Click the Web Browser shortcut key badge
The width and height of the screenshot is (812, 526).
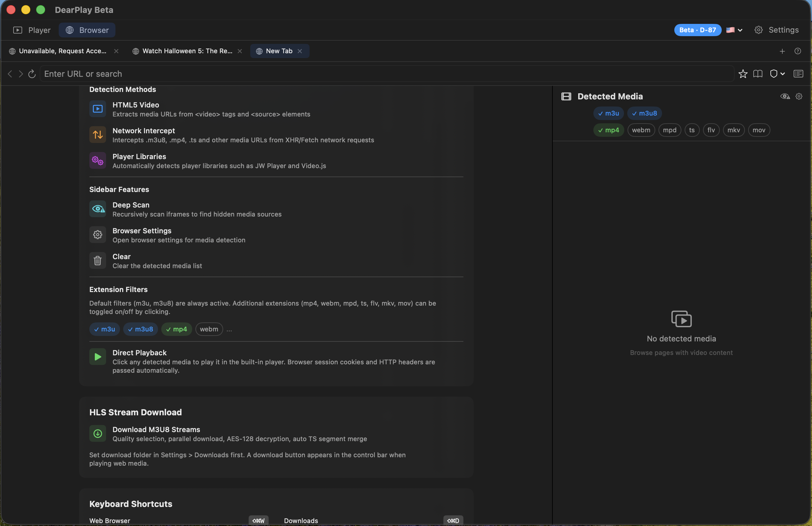(258, 521)
